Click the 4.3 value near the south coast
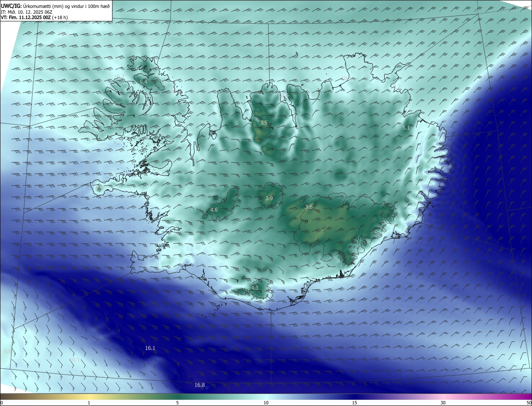 point(254,288)
